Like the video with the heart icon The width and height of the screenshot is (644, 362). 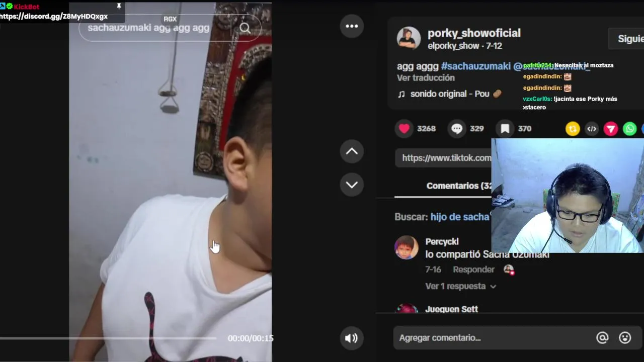(x=404, y=129)
